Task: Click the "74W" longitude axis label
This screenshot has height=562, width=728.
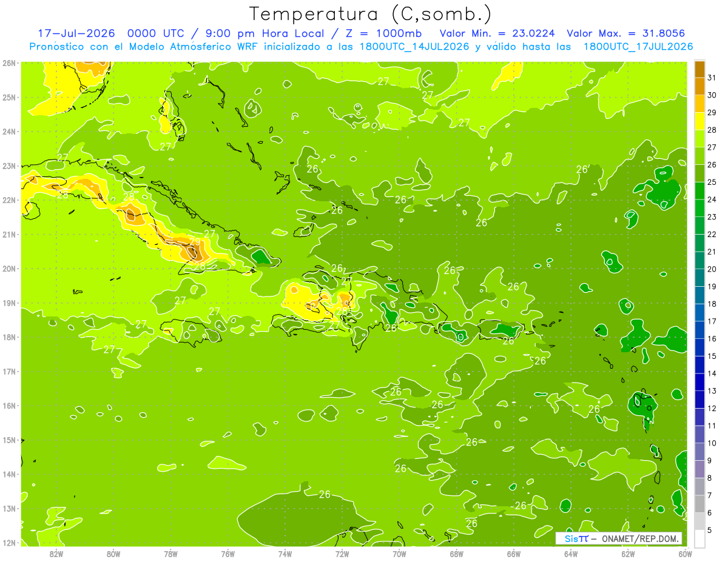Action: point(285,554)
